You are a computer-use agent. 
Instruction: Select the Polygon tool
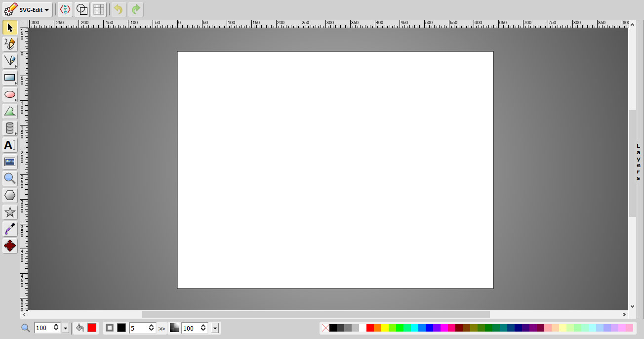(10, 195)
